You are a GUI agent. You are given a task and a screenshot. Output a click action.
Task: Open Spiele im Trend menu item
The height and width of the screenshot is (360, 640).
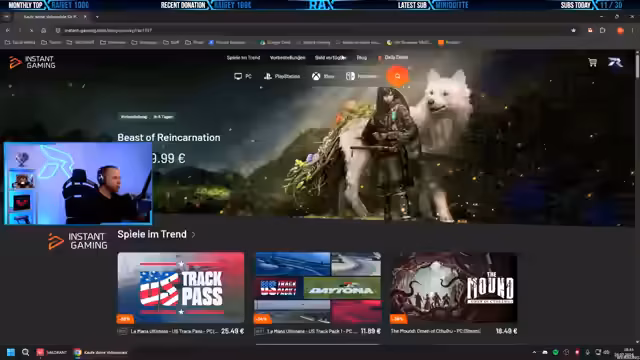point(243,58)
